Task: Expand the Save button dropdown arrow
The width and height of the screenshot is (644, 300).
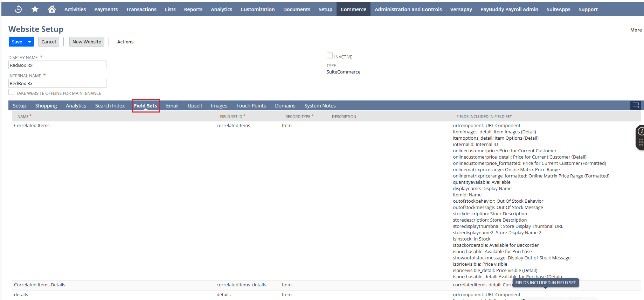Action: [x=30, y=42]
